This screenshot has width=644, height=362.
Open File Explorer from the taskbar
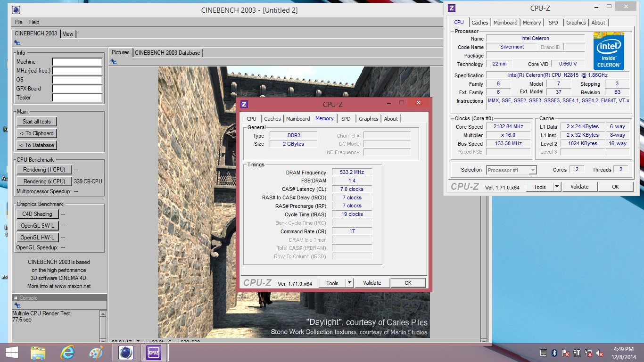[x=38, y=353]
